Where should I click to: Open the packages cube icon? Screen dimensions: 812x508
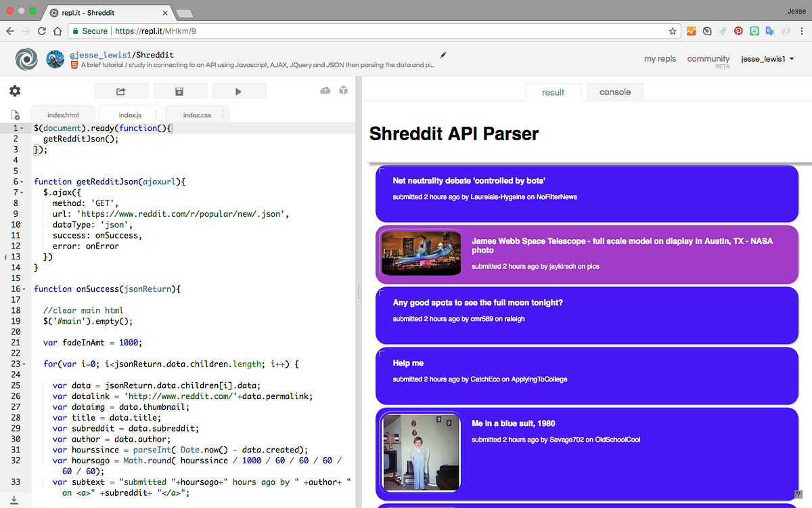[344, 89]
